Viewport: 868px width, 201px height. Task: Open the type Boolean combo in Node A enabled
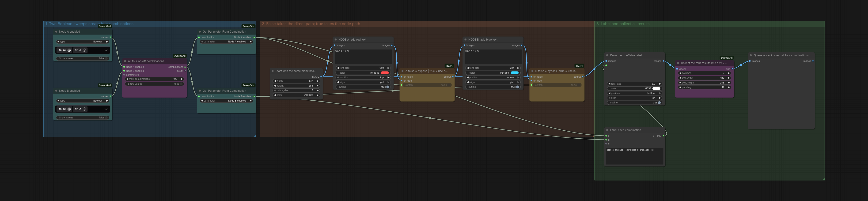coord(83,42)
